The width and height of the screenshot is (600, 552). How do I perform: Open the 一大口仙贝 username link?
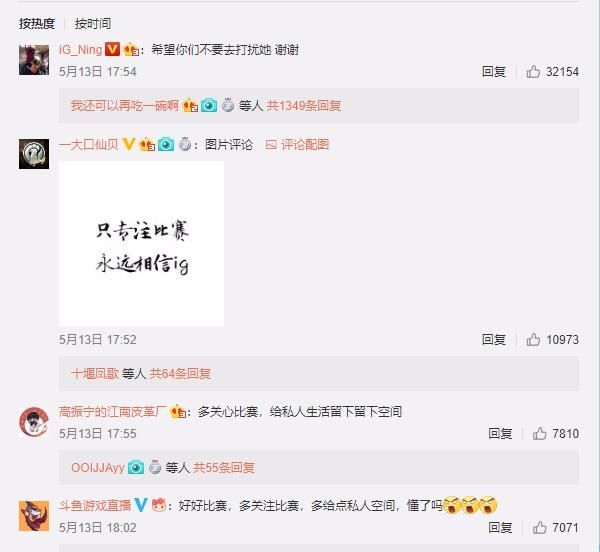(x=89, y=145)
